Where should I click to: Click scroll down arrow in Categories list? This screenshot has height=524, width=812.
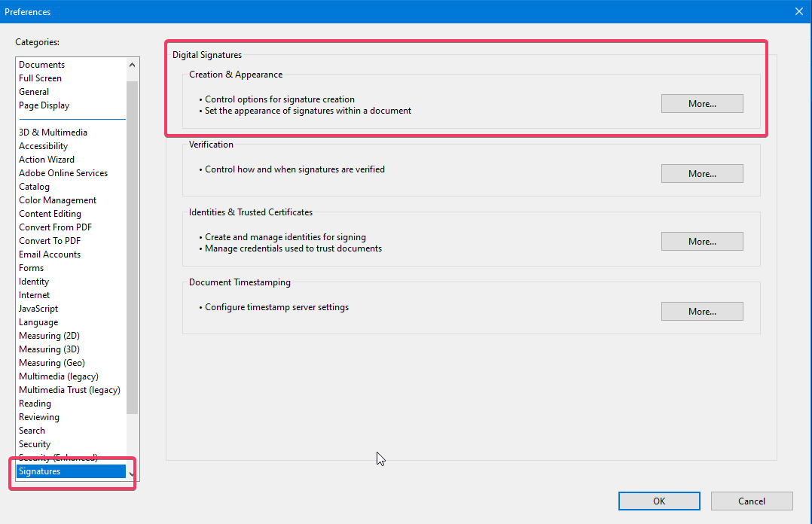click(x=133, y=474)
